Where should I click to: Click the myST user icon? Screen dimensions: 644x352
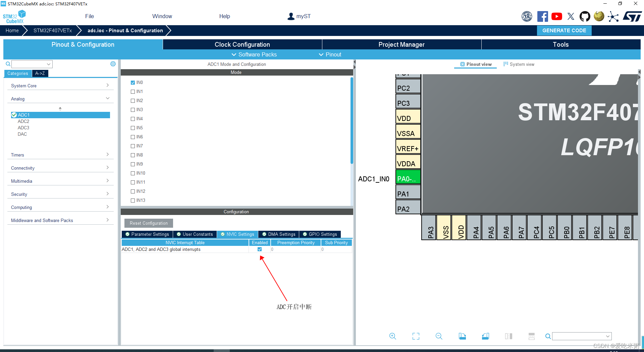click(291, 16)
